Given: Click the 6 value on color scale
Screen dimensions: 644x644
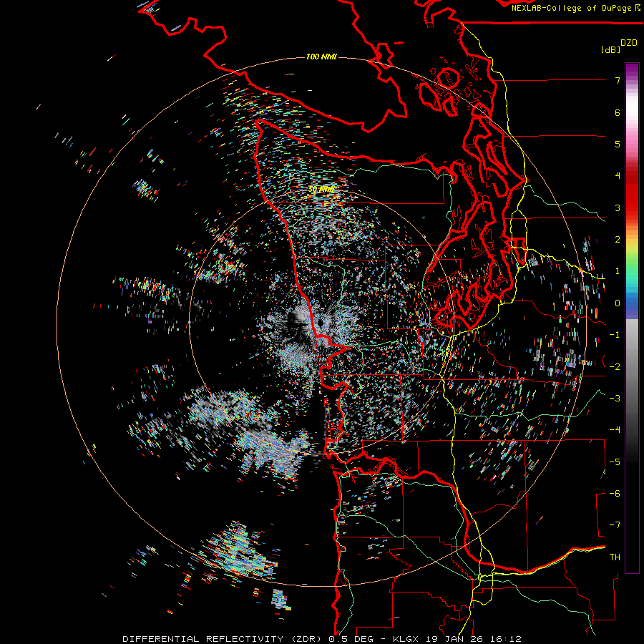Looking at the screenshot, I should [x=618, y=112].
